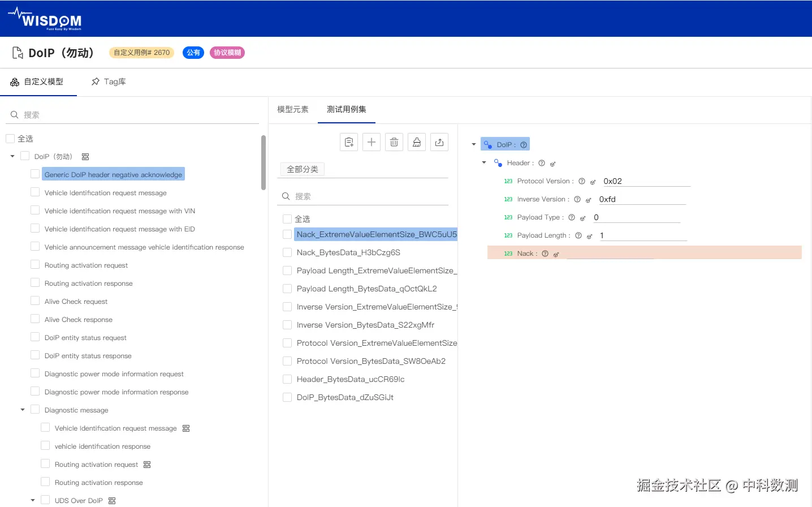Collapse the DoIP (勿动) tree root
This screenshot has width=812, height=507.
(12, 156)
